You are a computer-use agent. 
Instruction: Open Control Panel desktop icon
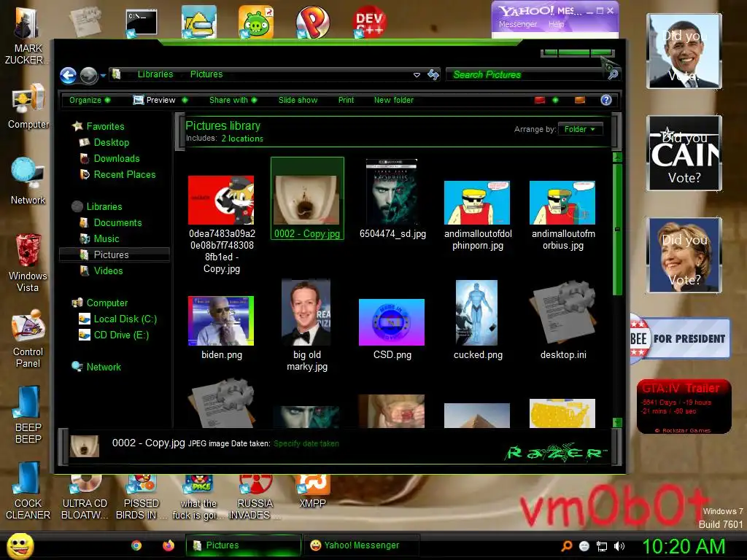[x=28, y=338]
